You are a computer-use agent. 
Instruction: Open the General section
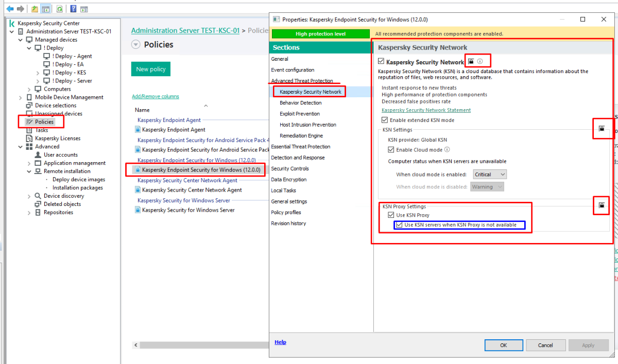click(x=280, y=59)
